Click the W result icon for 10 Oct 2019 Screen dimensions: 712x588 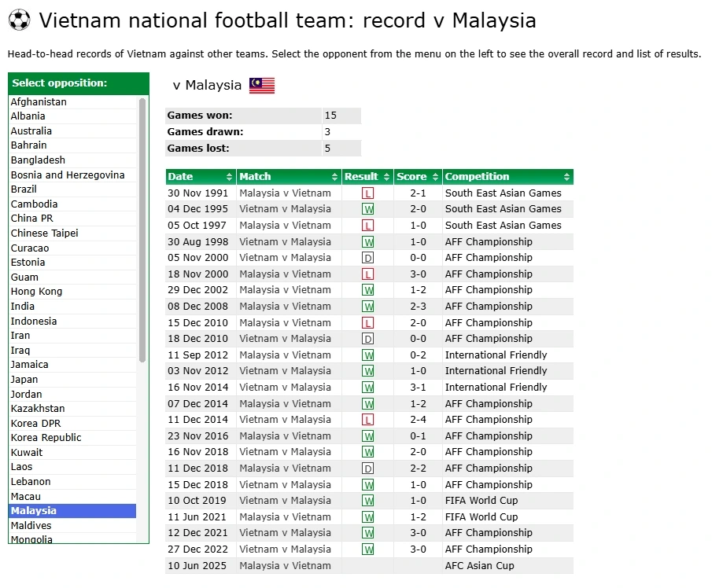(368, 501)
